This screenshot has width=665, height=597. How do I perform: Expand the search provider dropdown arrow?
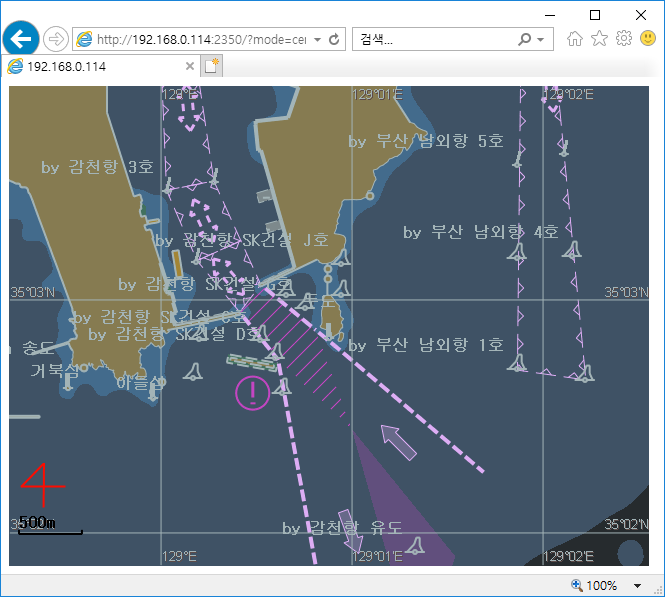pos(541,40)
